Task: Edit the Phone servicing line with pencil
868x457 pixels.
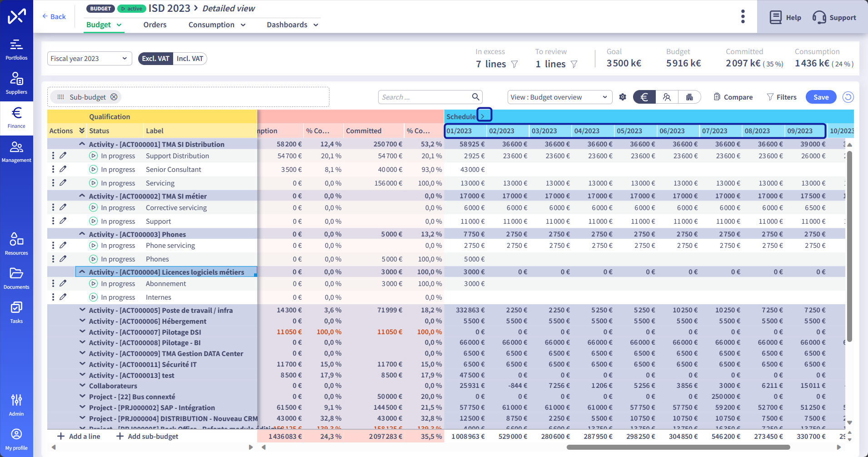Action: pyautogui.click(x=63, y=245)
